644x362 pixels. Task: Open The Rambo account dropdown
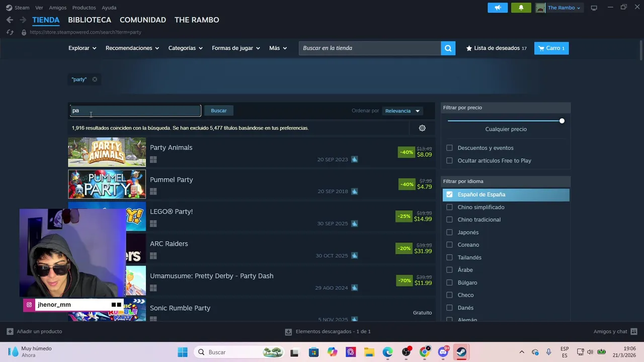coord(564,8)
